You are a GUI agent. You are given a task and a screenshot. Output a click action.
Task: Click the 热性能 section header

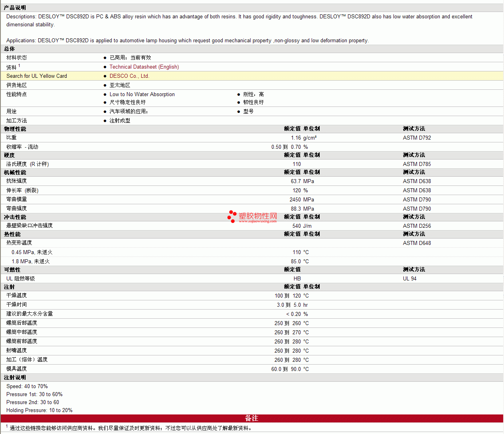pyautogui.click(x=12, y=235)
